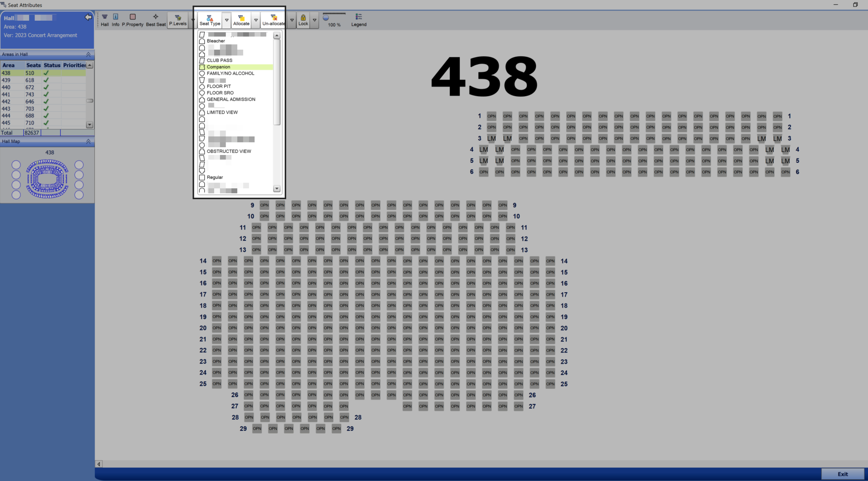
Task: Tick the Regular seat type checkbox
Action: coord(202,178)
